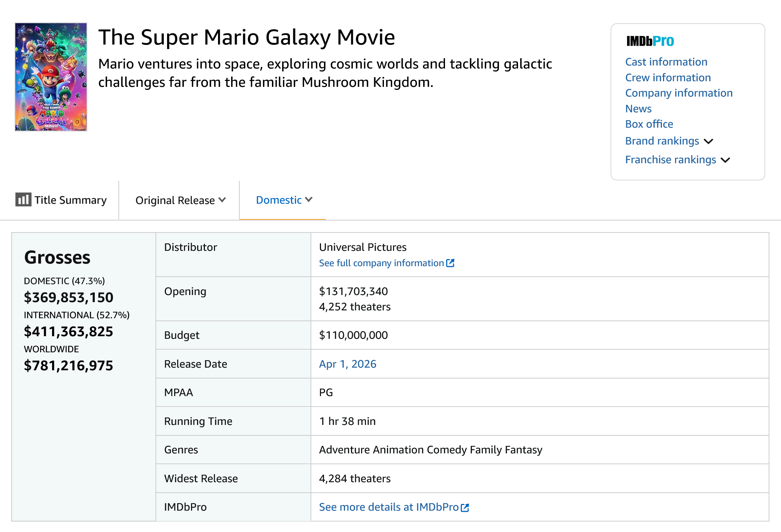
Task: Click the Apr 1, 2026 release date
Action: click(x=347, y=364)
